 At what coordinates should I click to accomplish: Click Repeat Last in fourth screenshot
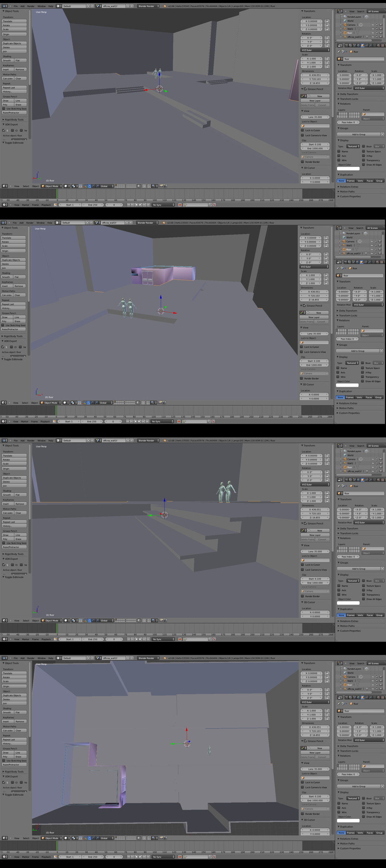click(14, 740)
